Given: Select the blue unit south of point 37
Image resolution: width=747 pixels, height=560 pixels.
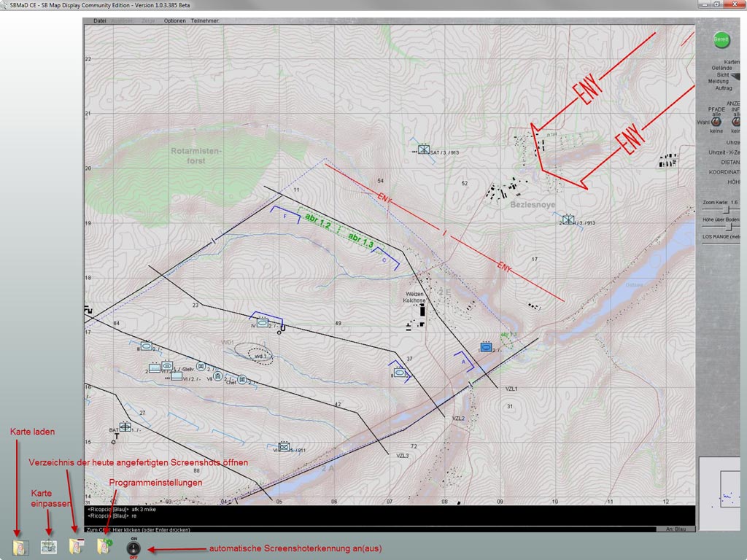Looking at the screenshot, I should click(400, 373).
